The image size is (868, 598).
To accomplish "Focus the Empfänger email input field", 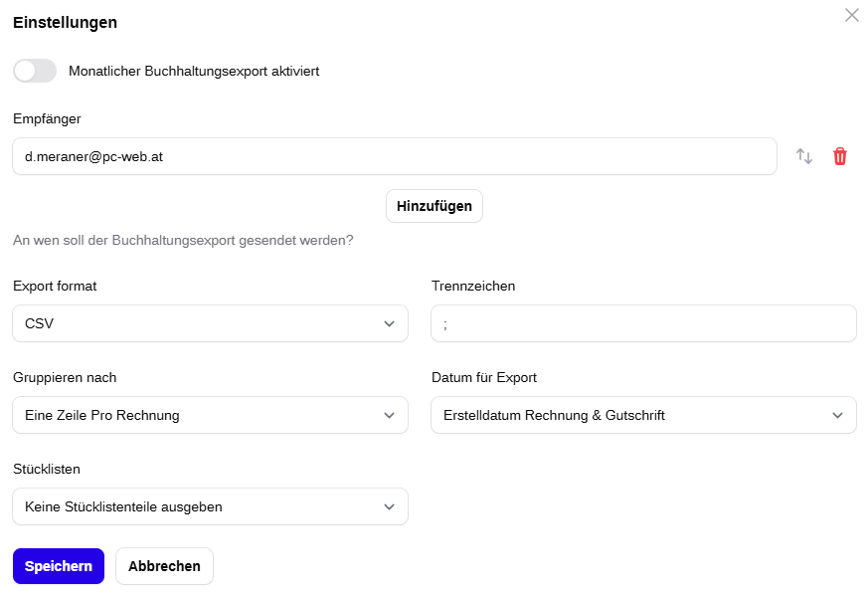I will 395,156.
